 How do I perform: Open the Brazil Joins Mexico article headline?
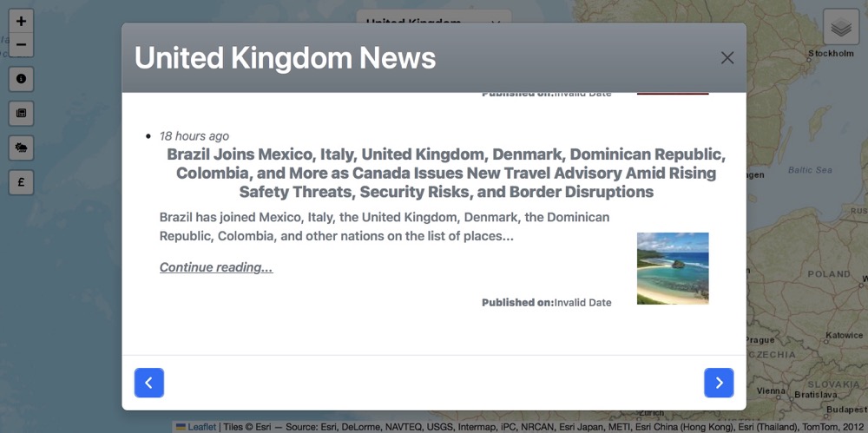[x=446, y=173]
